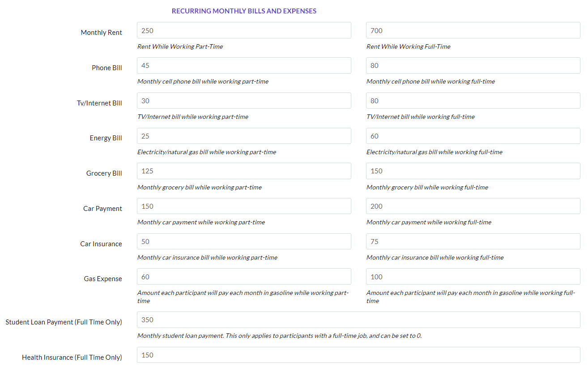Image resolution: width=588 pixels, height=366 pixels.
Task: Click the full-time Gas Expense input
Action: pos(473,277)
